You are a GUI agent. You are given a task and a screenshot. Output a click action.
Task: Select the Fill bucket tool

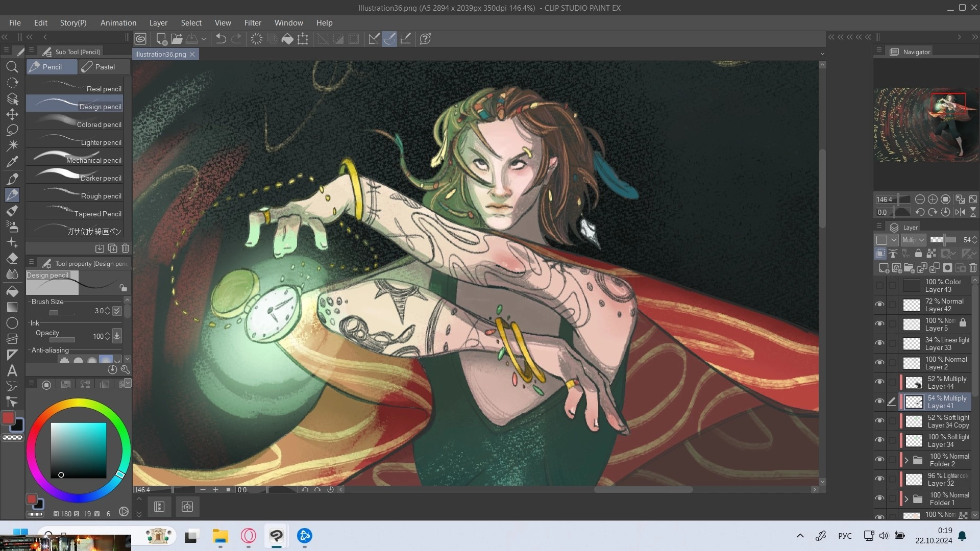[x=12, y=291]
